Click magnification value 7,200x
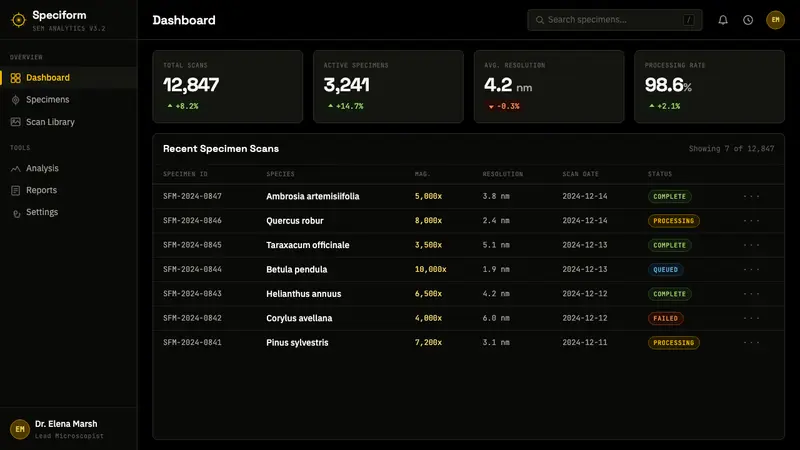Viewport: 800px width, 450px height. point(428,342)
